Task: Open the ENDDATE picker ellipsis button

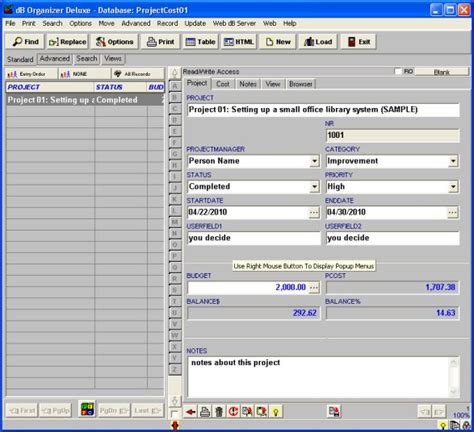Action: (x=453, y=213)
